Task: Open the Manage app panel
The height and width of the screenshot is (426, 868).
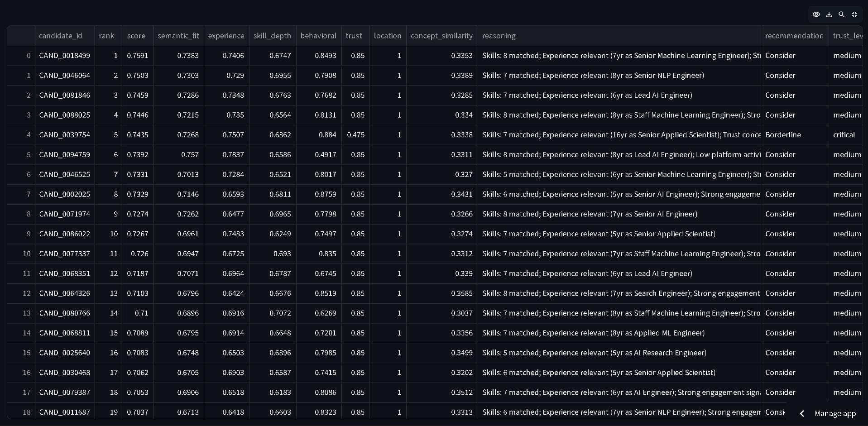Action: 835,413
